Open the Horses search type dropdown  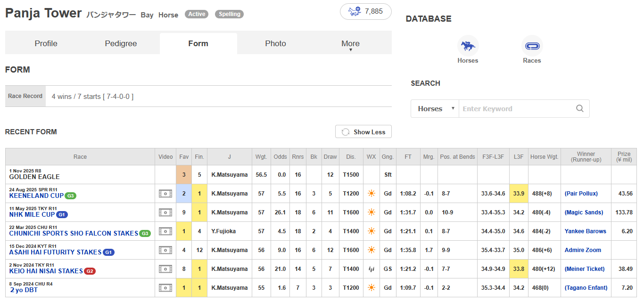coord(435,108)
